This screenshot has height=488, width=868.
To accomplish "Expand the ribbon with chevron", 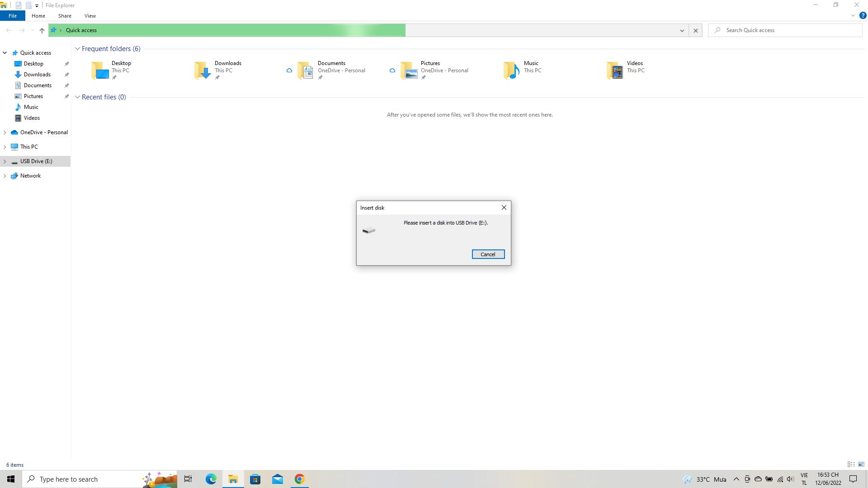I will pos(853,15).
